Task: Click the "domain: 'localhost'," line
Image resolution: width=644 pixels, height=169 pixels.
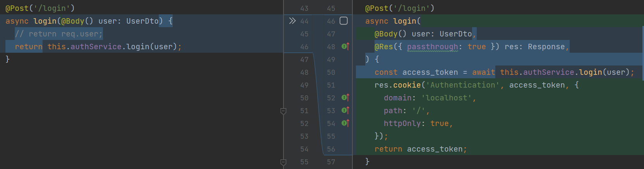Action: [x=430, y=98]
